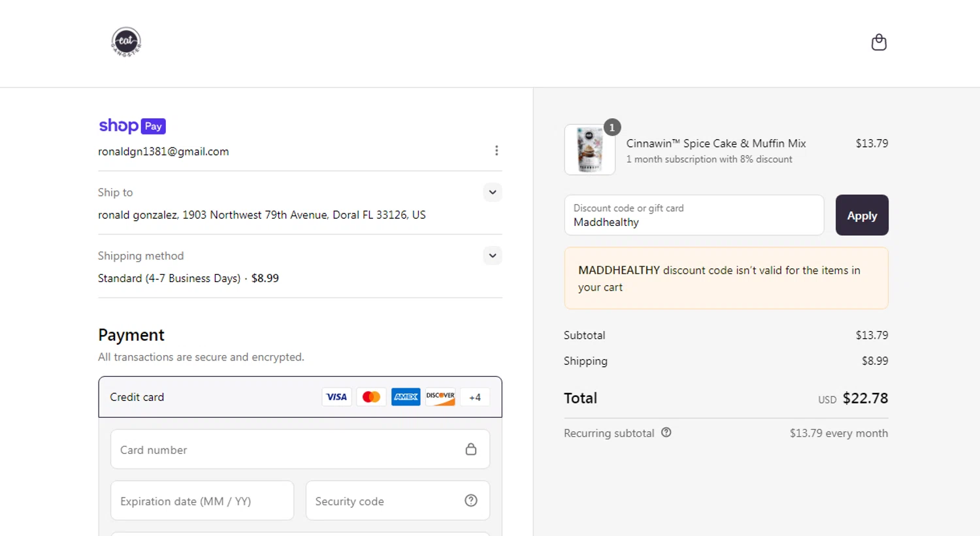
Task: Focus the Security code field
Action: (397, 501)
